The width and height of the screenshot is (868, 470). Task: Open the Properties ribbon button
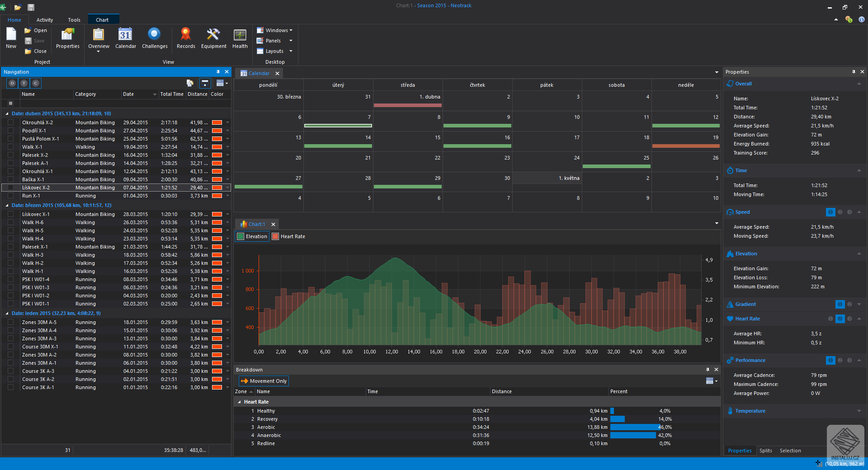68,38
